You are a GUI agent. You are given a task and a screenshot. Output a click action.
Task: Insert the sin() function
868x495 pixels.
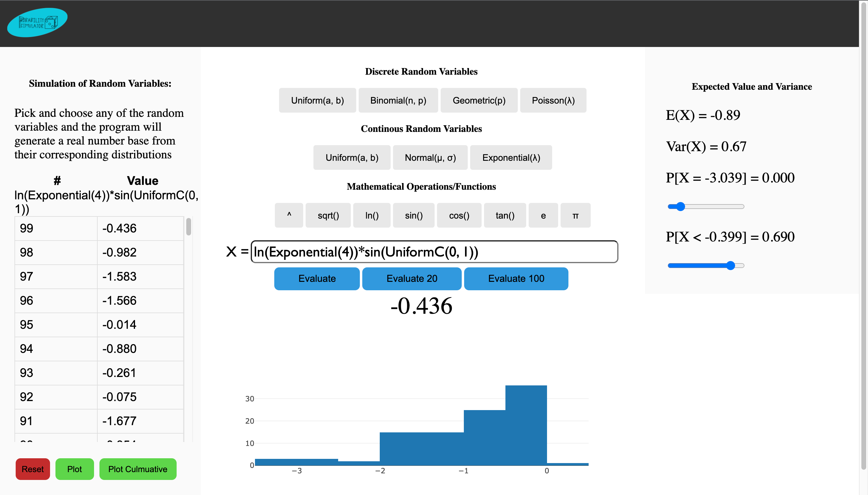(x=414, y=215)
